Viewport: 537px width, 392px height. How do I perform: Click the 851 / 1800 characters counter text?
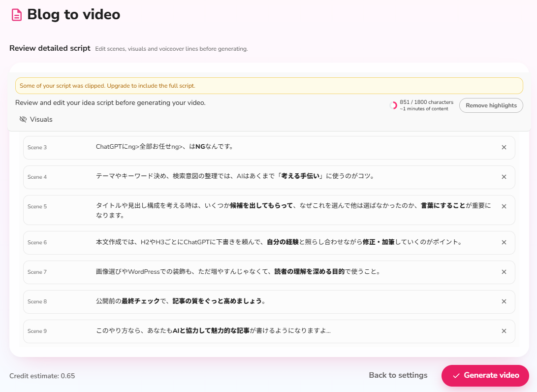426,102
